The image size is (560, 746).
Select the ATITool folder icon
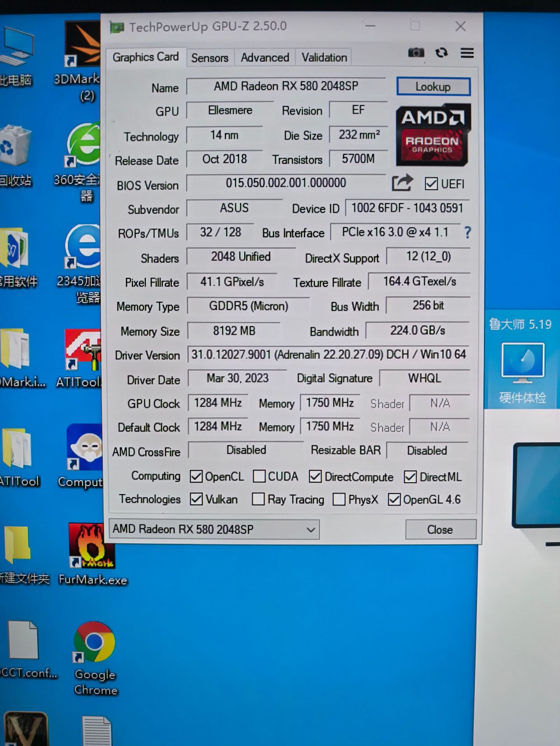(16, 447)
